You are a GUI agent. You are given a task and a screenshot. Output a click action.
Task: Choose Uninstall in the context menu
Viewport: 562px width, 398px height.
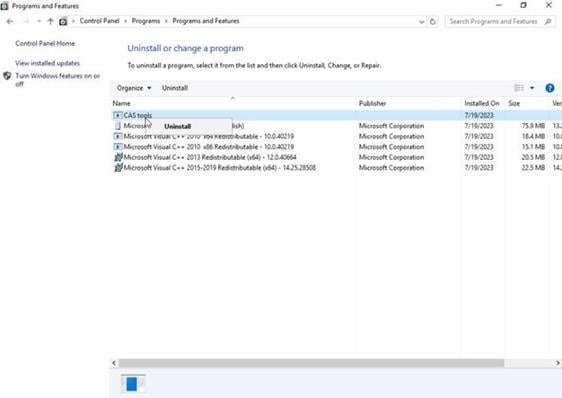pyautogui.click(x=189, y=126)
